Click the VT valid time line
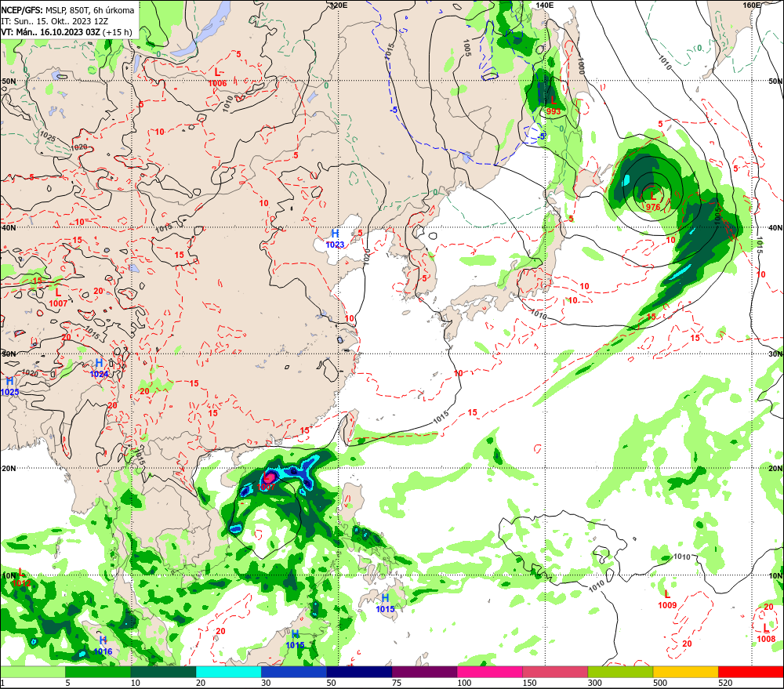Viewport: 784px width, 689px height. (67, 32)
